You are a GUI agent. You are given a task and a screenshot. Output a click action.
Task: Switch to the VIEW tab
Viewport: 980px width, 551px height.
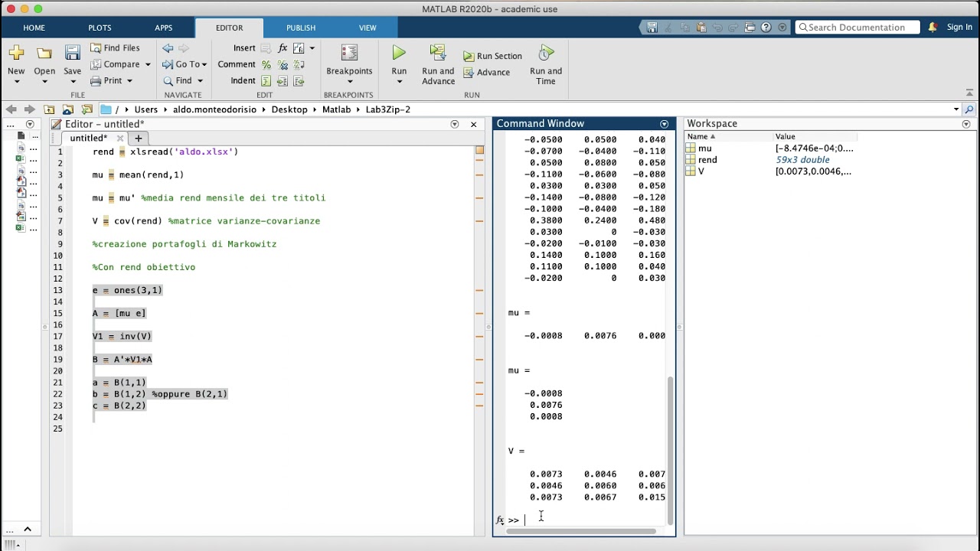(x=367, y=28)
